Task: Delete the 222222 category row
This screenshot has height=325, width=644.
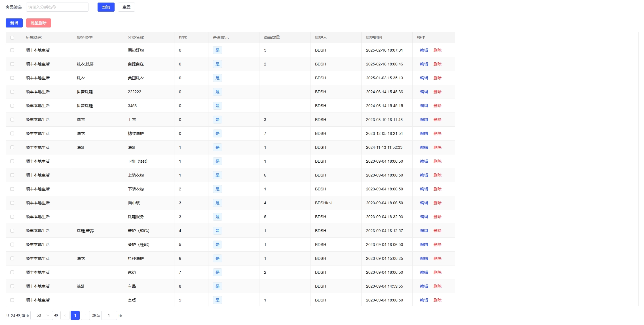Action: [x=437, y=92]
